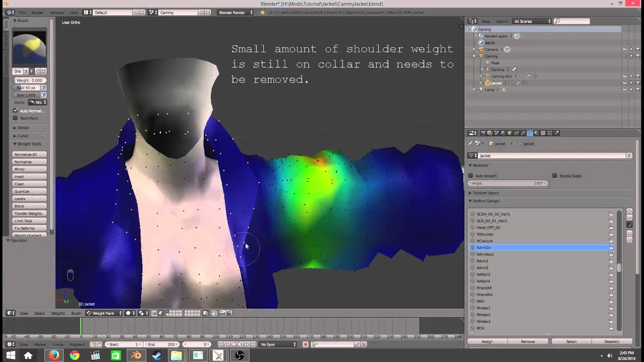
Task: Open Windows Start menu
Action: (10, 355)
